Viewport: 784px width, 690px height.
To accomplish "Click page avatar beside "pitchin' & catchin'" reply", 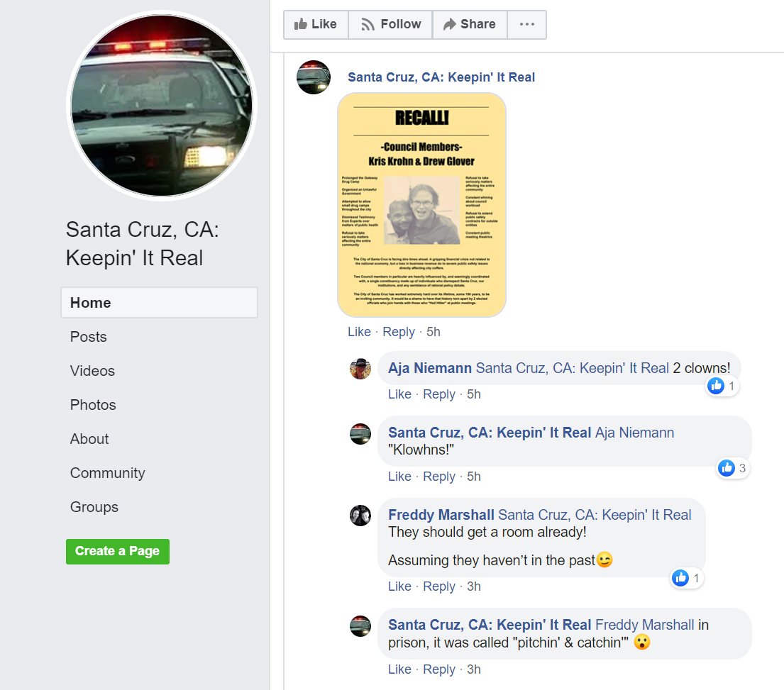I will 360,626.
